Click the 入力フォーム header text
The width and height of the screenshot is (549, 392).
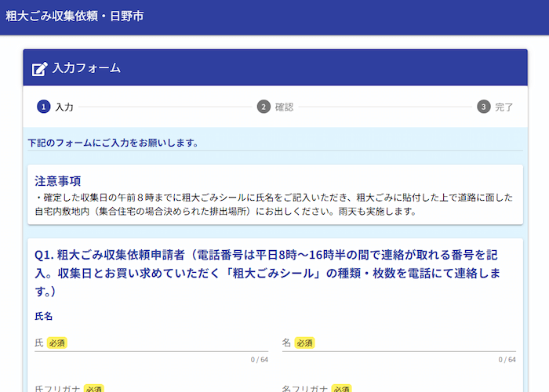click(x=86, y=68)
